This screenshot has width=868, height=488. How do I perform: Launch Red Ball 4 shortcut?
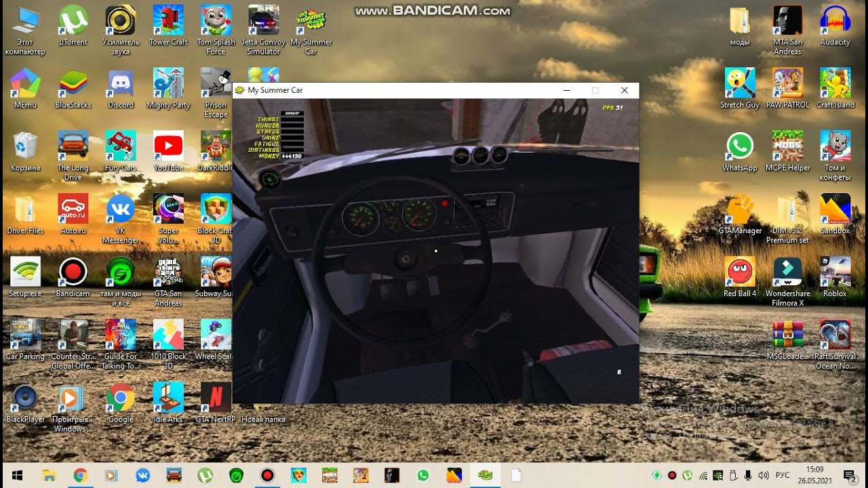point(740,278)
